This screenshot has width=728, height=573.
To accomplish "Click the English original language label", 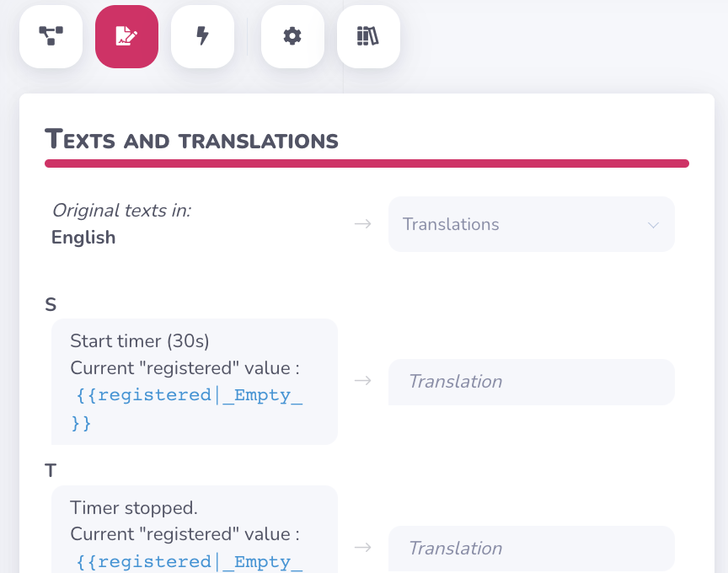I will pos(83,238).
